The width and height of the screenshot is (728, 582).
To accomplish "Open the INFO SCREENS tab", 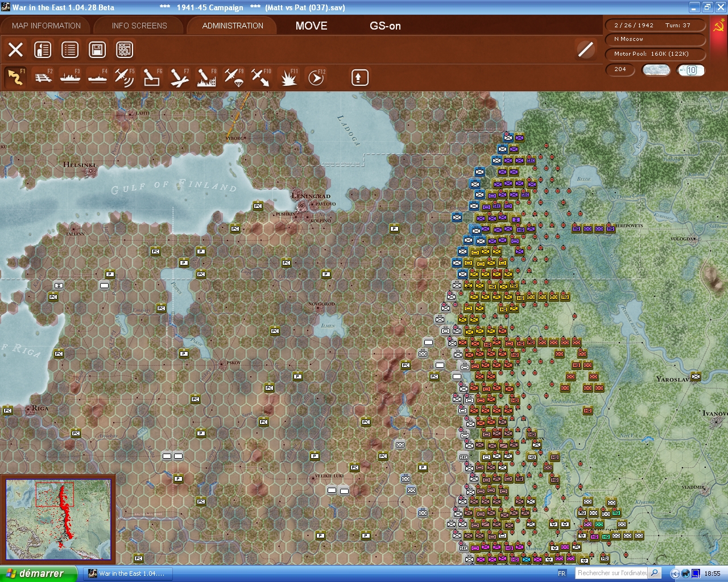I will (139, 26).
